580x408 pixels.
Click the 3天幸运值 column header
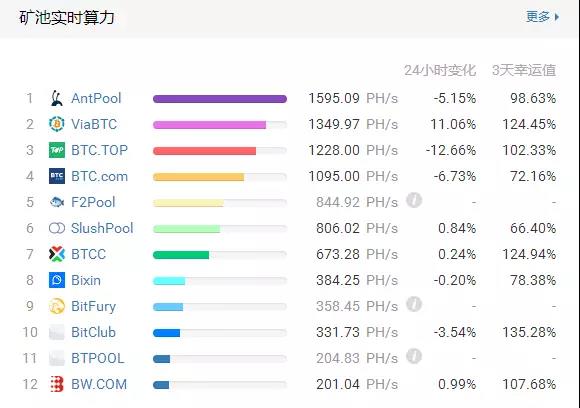(x=524, y=70)
